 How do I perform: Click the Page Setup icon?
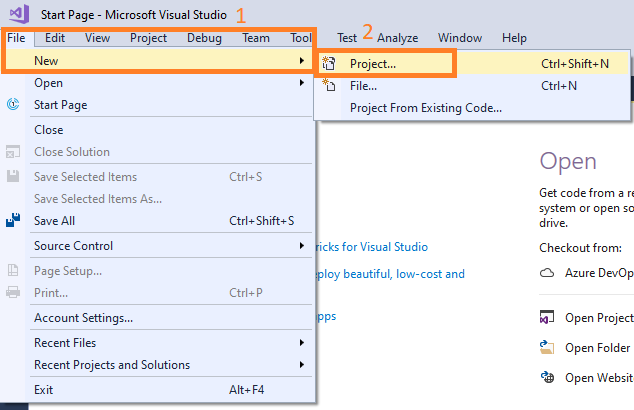(x=13, y=270)
